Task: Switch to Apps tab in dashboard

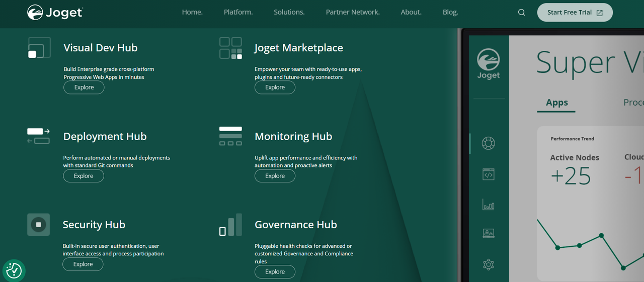Action: point(557,103)
